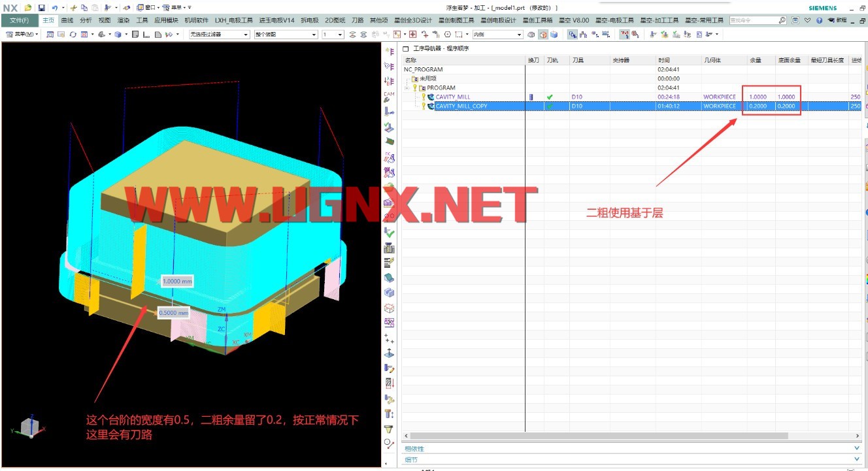
Task: Toggle the lightbulb on CAVITY_MILL row
Action: (x=424, y=97)
